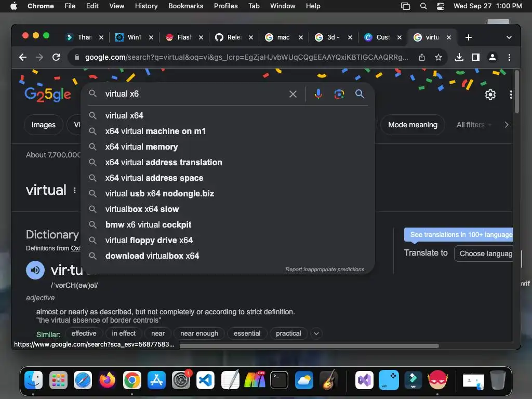Image resolution: width=532 pixels, height=399 pixels.
Task: Open the Choose language dropdown
Action: coord(484,254)
